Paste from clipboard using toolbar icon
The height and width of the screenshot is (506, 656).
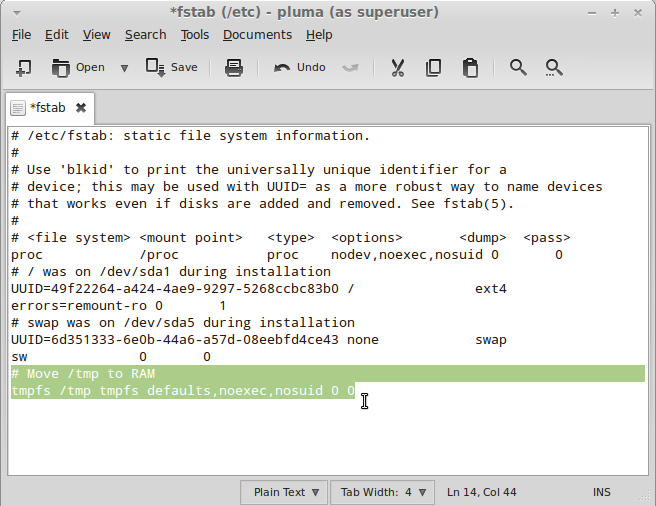pos(470,67)
